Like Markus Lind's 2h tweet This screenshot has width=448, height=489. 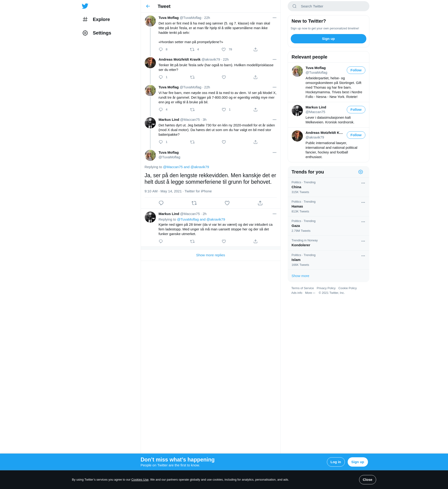coord(224,241)
